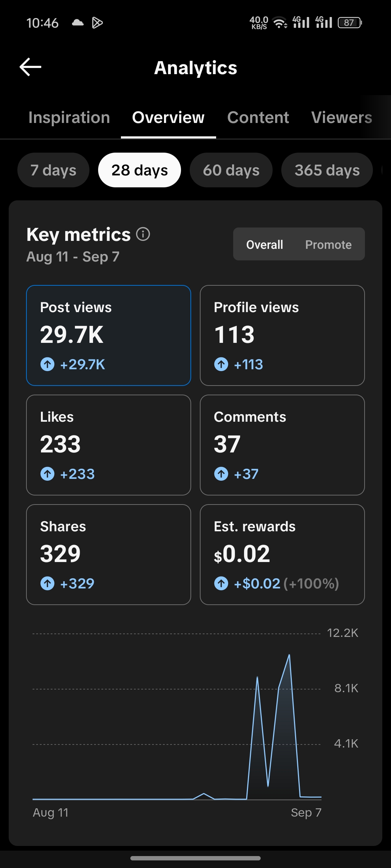Tap the Play Store notification icon
The width and height of the screenshot is (391, 868).
click(97, 23)
